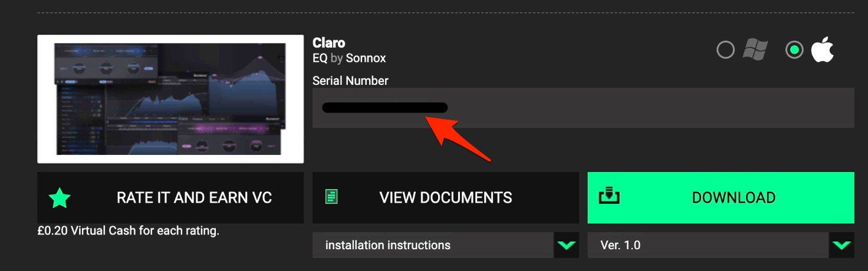Click the Claro product title
Image resolution: width=868 pixels, height=271 pixels.
coord(328,42)
